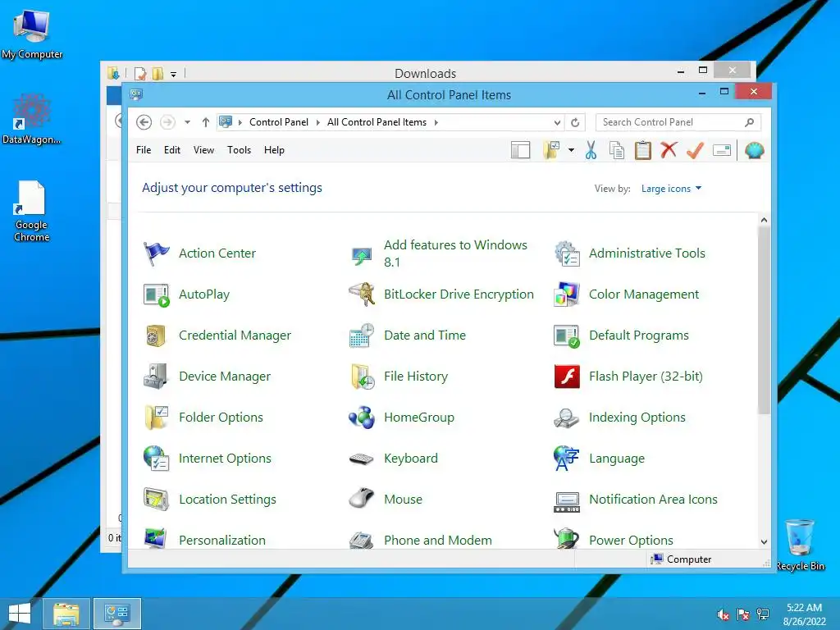
Task: Toggle the navigation pane layout icon
Action: 520,151
